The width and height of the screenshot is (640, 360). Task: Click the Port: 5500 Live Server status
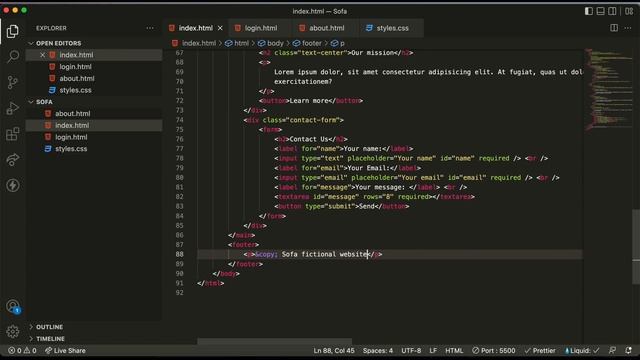click(494, 351)
